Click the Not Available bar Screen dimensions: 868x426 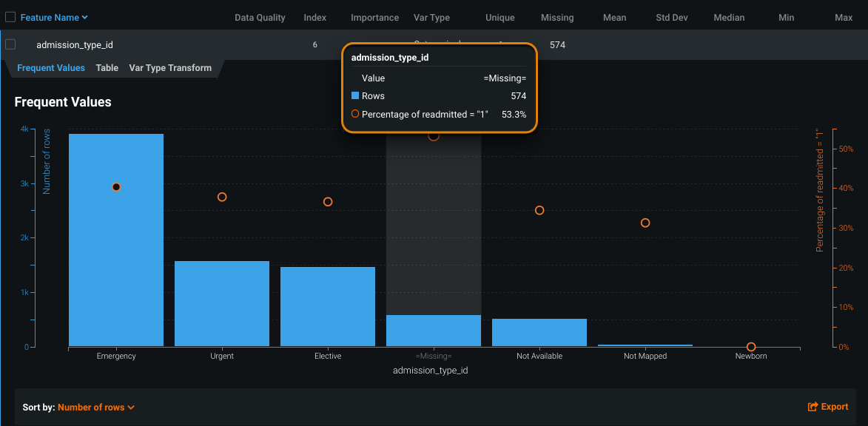(539, 332)
